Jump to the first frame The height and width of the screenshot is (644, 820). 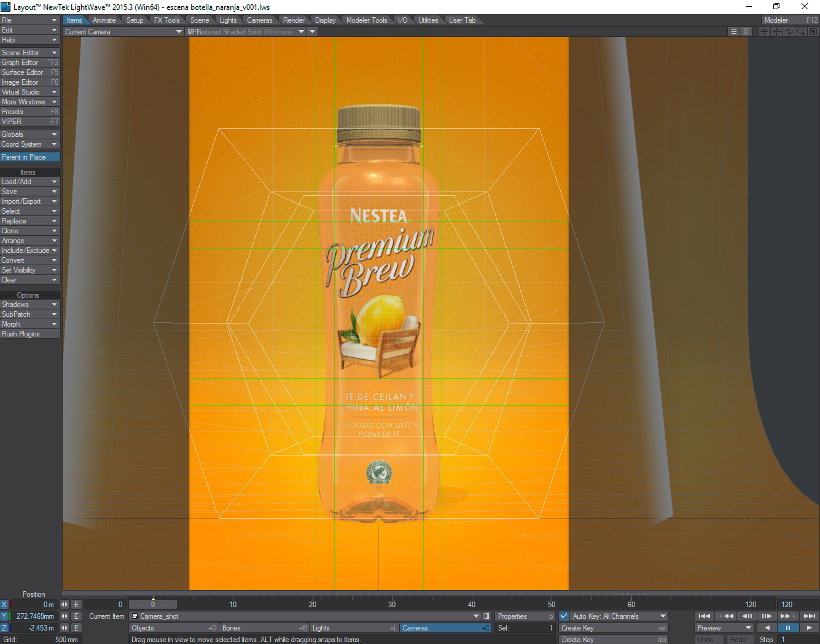[705, 616]
